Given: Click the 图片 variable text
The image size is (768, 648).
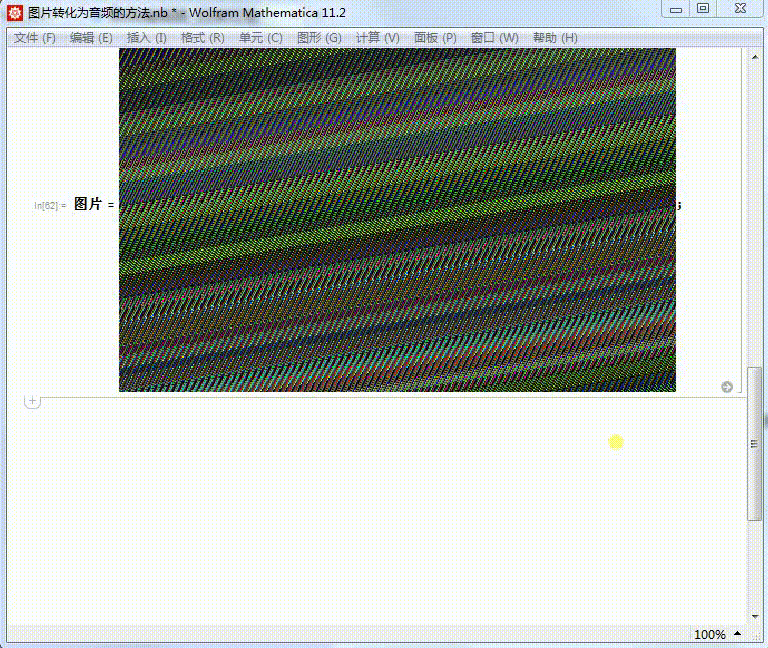Looking at the screenshot, I should pos(88,204).
